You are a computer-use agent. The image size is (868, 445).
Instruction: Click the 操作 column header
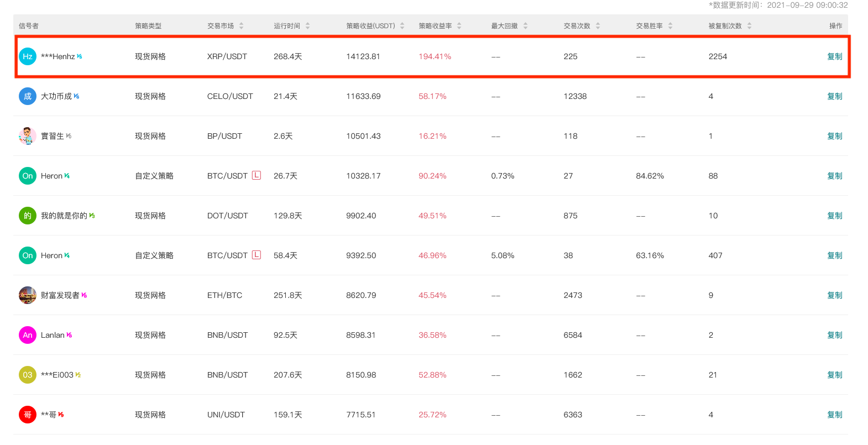point(836,26)
